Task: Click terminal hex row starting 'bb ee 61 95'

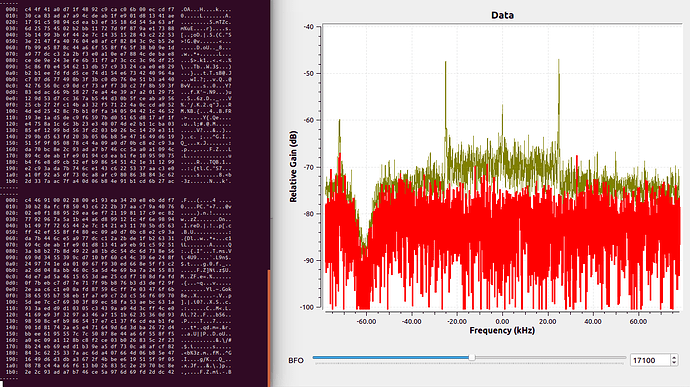Action: pos(118,334)
